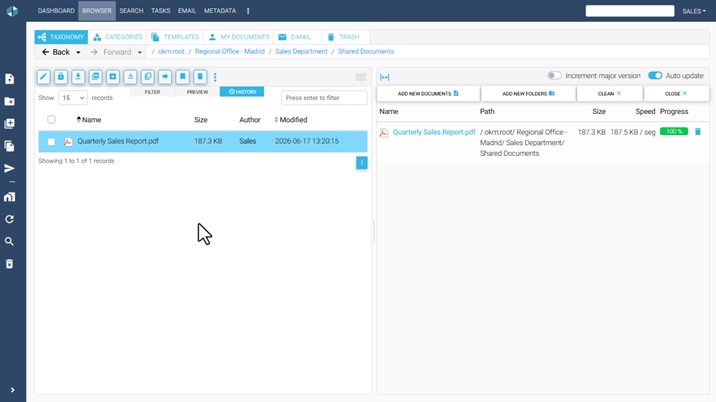This screenshot has width=716, height=402.
Task: Open the METADATA menu
Action: 220,11
